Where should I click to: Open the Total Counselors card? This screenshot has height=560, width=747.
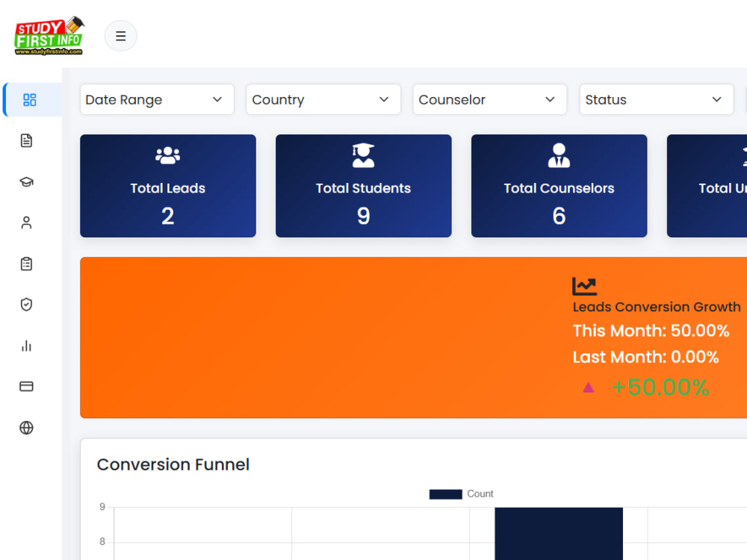tap(560, 186)
